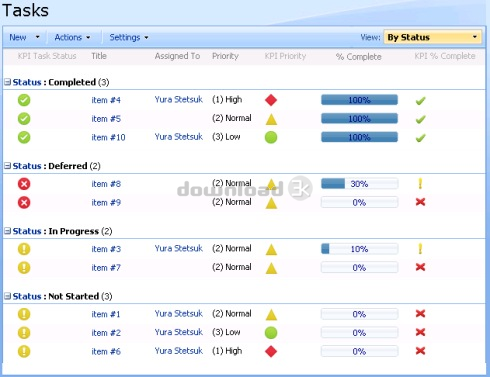The height and width of the screenshot is (377, 490).
Task: Collapse the Status: Deferred group
Action: [7, 166]
